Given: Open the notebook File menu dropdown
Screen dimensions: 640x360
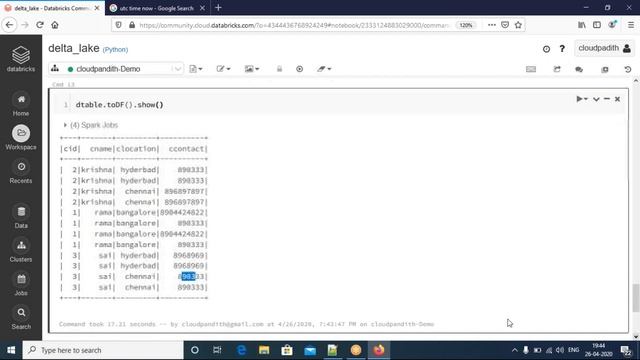Looking at the screenshot, I should click(196, 69).
